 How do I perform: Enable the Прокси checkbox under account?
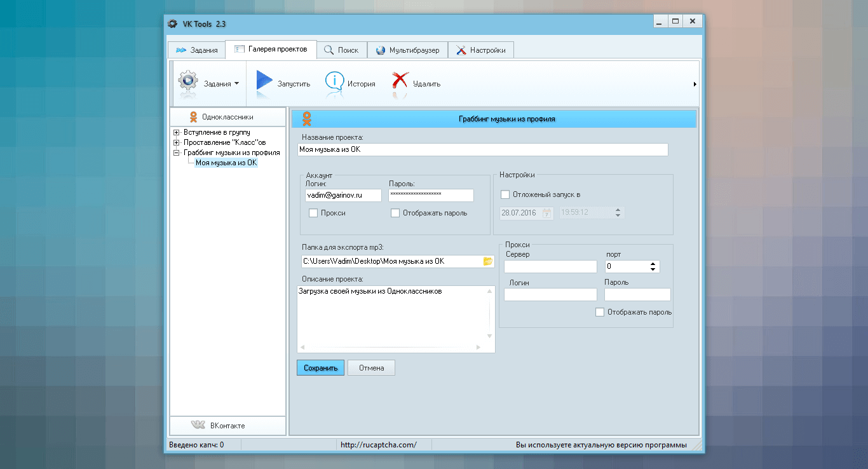[313, 214]
